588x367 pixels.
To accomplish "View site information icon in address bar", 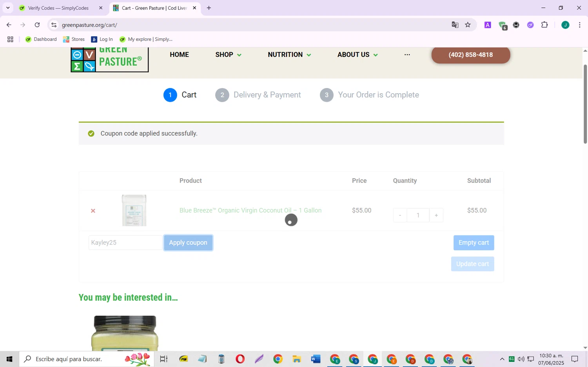I will 54,25.
